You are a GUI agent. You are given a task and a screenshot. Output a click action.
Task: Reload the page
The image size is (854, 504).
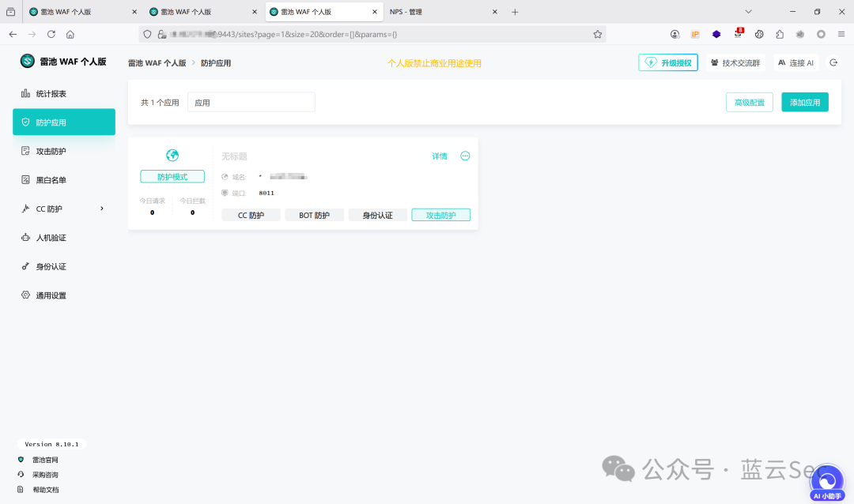point(51,34)
